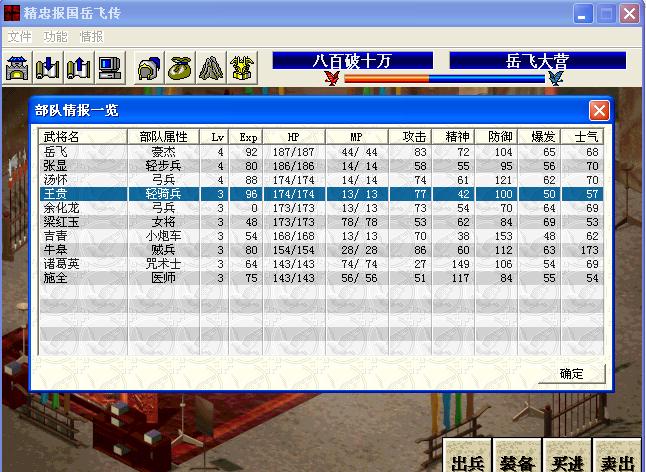Sort by the 士气 column header
The image size is (646, 472).
tap(583, 137)
